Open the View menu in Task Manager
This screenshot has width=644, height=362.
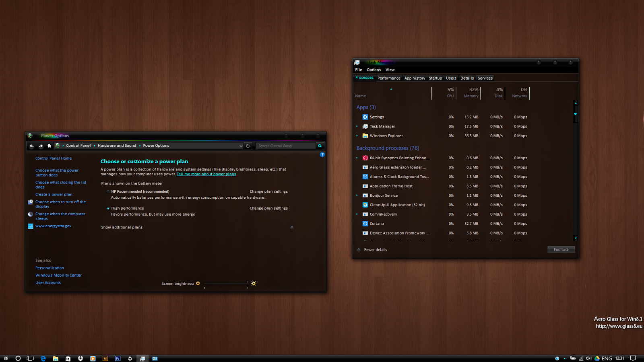coord(390,70)
